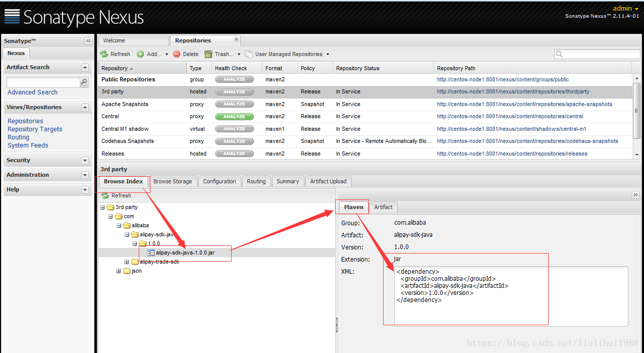
Task: Click the Delete repository button
Action: coord(186,54)
